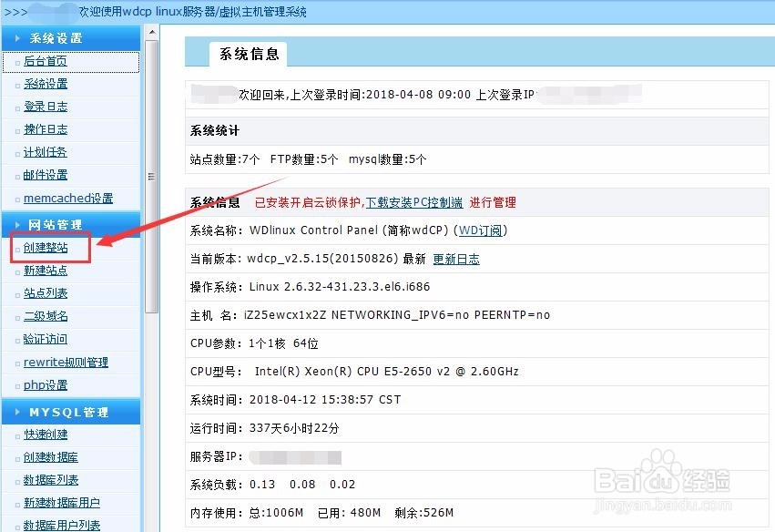Click CPU型号 Intel Xeon E5-2650 value
Image resolution: width=775 pixels, height=532 pixels.
coord(386,372)
